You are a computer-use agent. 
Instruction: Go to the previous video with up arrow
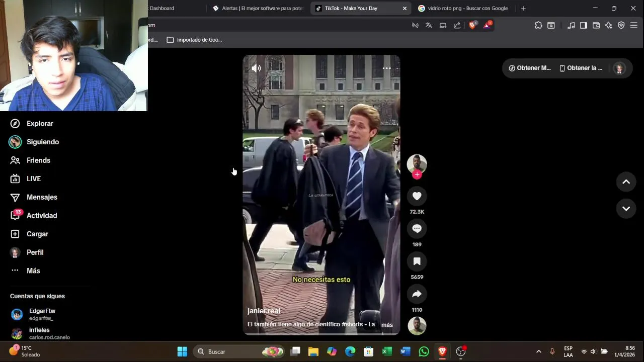626,182
